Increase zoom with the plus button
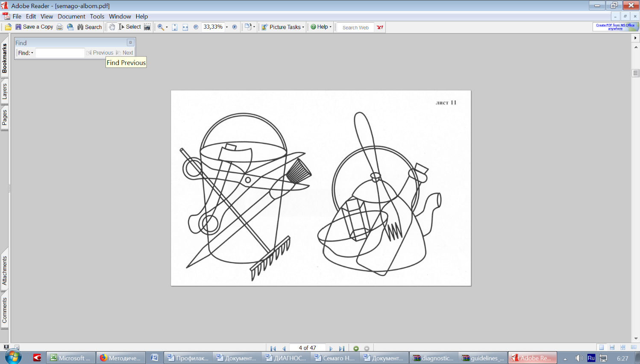This screenshot has width=640, height=364. point(235,27)
